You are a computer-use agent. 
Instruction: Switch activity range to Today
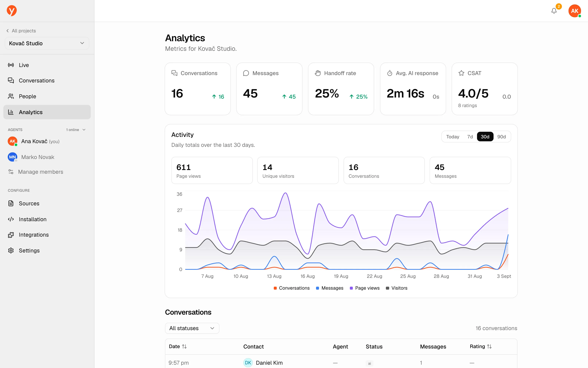pyautogui.click(x=453, y=137)
